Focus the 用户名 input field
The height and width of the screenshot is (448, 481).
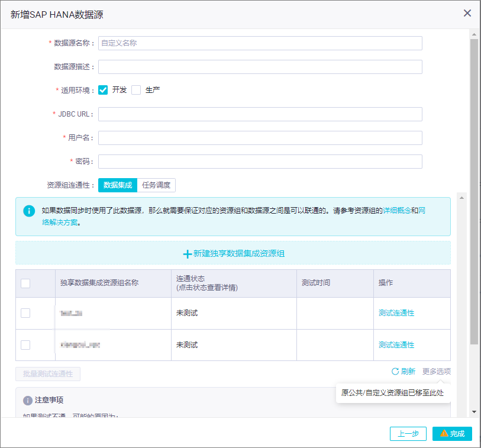pos(260,138)
